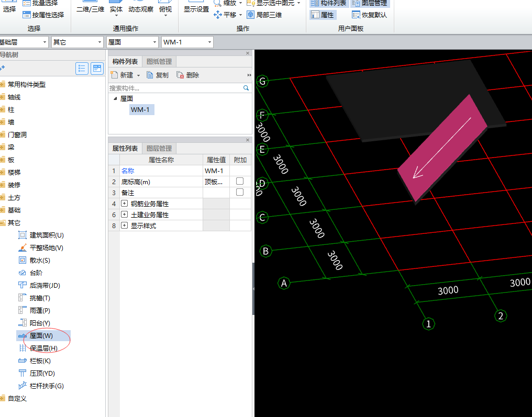Close the properties panel

[x=248, y=140]
